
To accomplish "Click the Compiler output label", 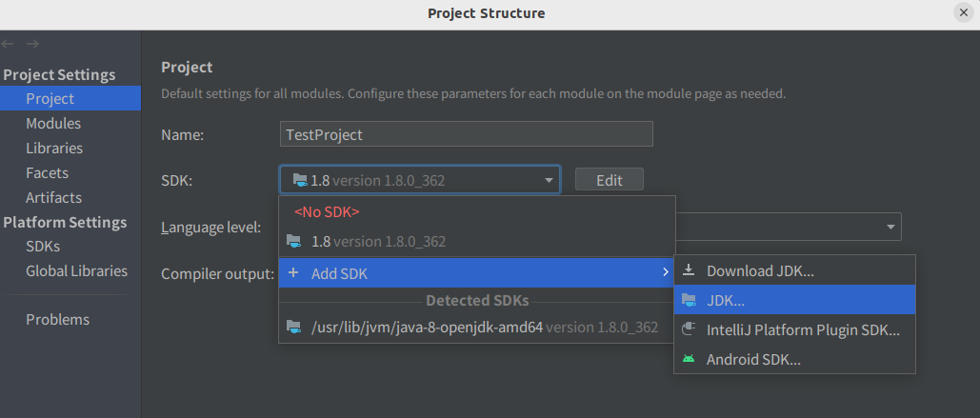I will 218,273.
